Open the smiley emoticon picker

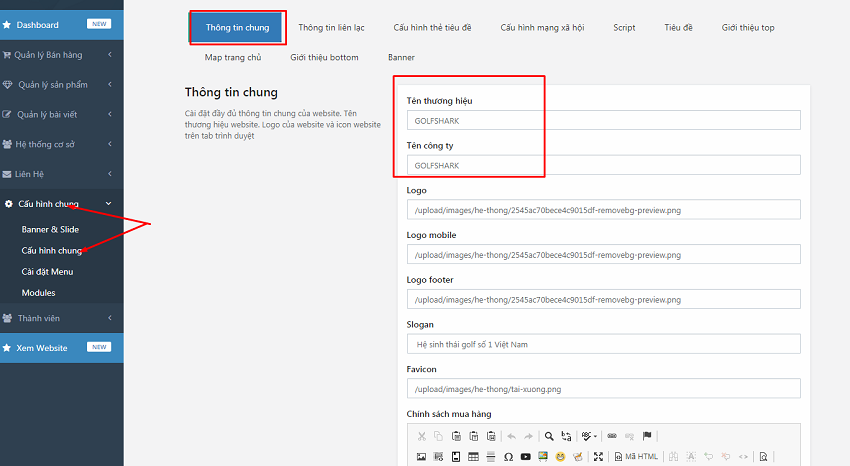coord(561,457)
